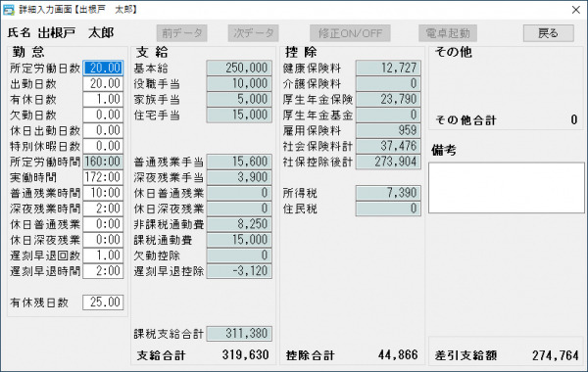Close the 詳細入力画面 window
588x372 pixels.
pos(576,10)
